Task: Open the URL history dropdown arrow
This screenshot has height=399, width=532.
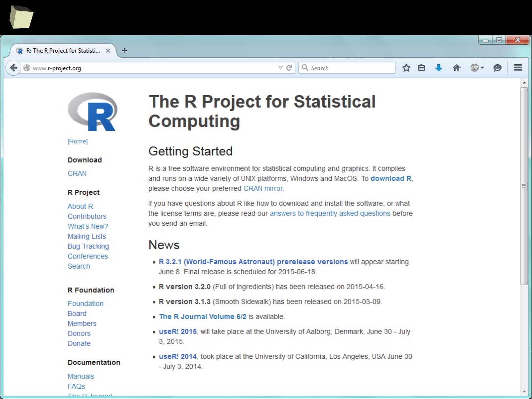Action: click(280, 68)
